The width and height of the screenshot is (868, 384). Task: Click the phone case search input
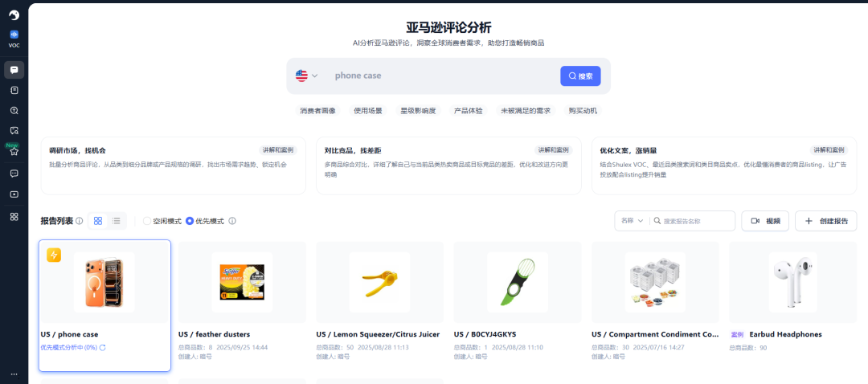point(443,76)
